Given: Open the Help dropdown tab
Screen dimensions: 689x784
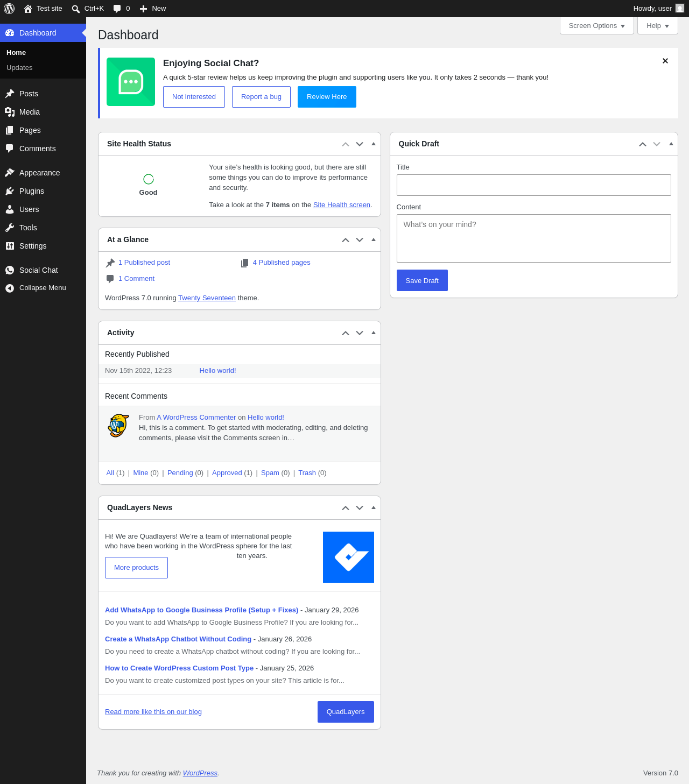Looking at the screenshot, I should [658, 26].
